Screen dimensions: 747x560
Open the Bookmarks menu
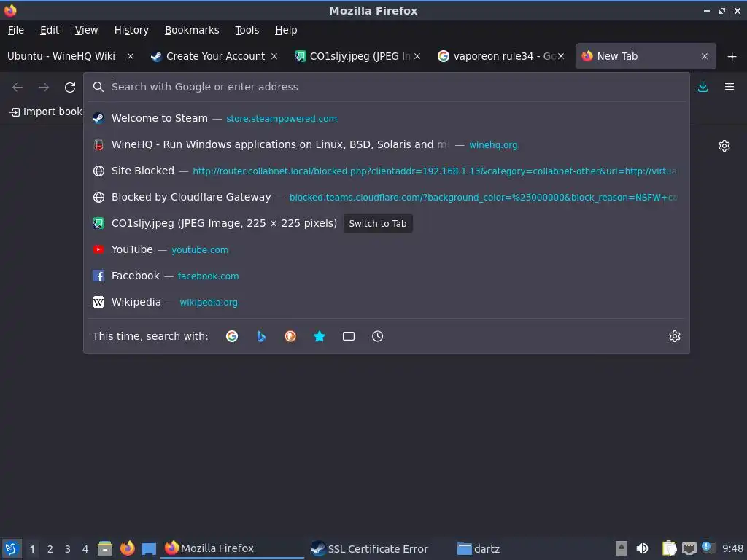coord(192,30)
